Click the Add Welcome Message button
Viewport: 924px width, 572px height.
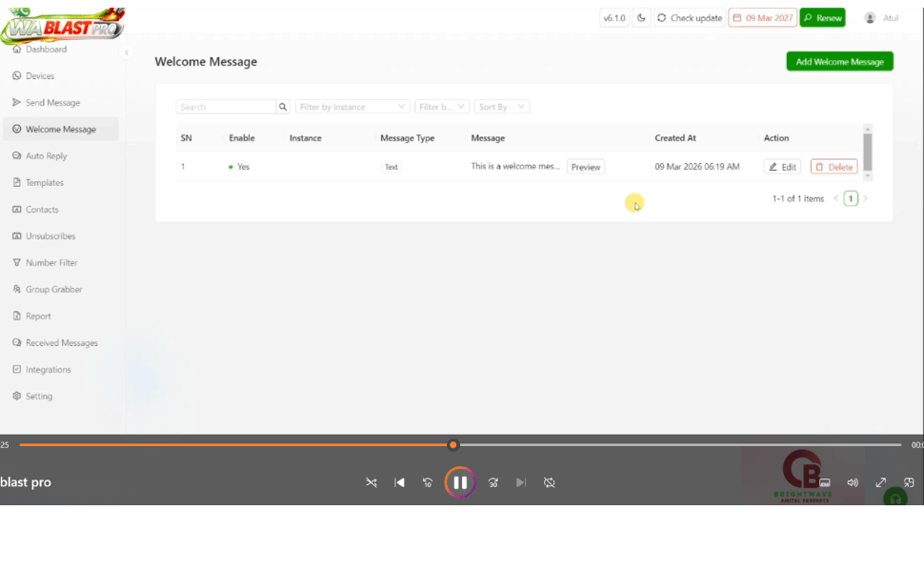839,61
